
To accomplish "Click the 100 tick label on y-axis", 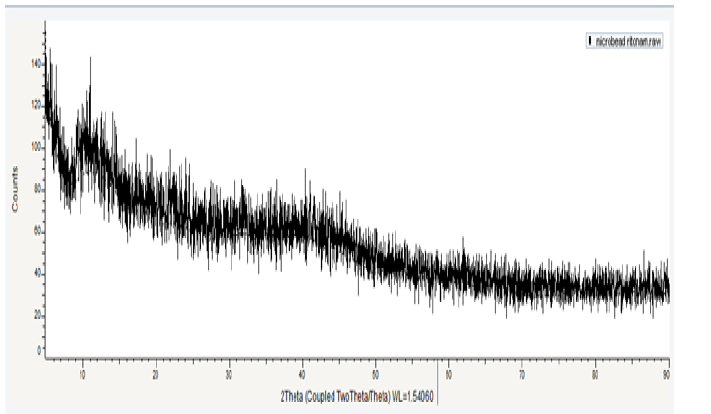I will [36, 146].
